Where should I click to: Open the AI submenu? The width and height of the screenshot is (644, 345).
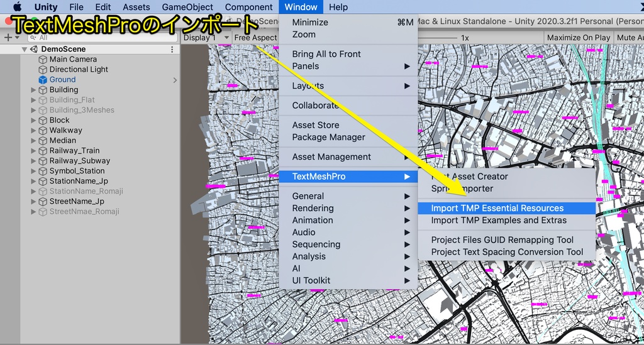tap(348, 268)
